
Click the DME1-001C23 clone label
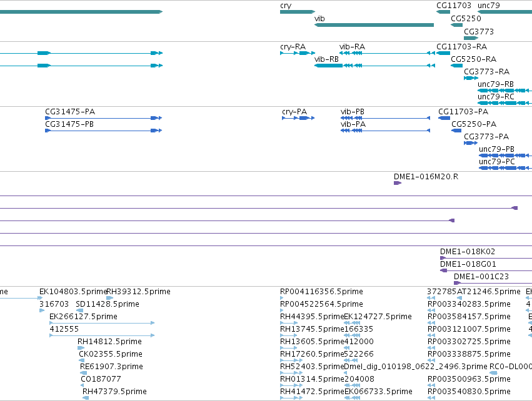point(481,277)
